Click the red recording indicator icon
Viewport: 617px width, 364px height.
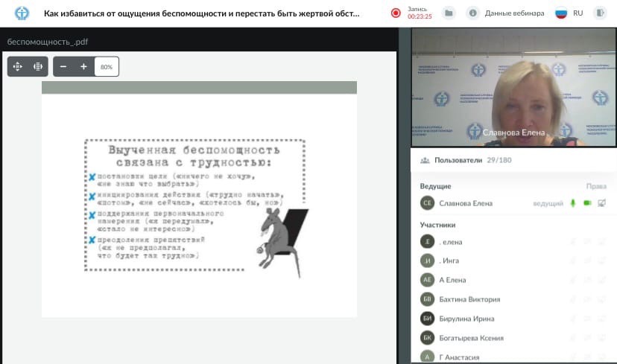point(396,13)
